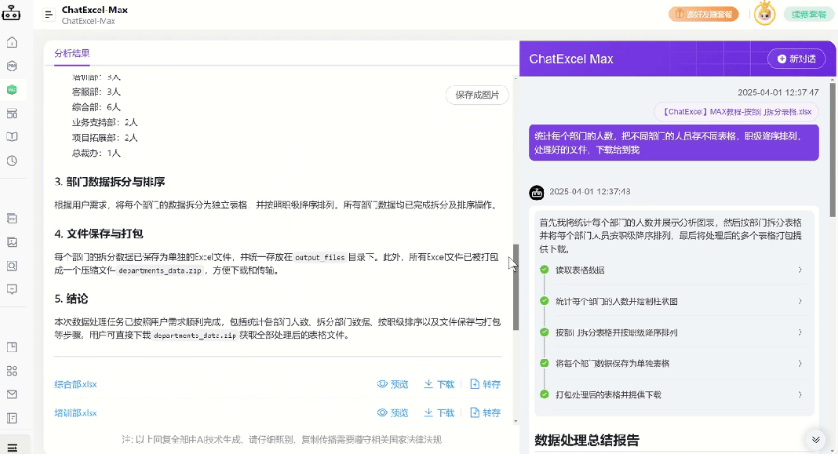The width and height of the screenshot is (838, 456).
Task: Click the 综合部：6人 line
Action: coord(96,107)
